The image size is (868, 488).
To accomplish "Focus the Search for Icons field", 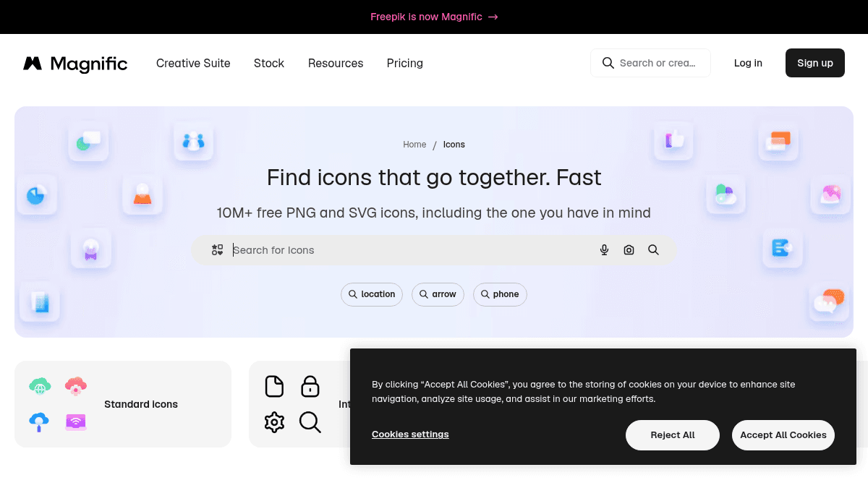I will point(409,250).
